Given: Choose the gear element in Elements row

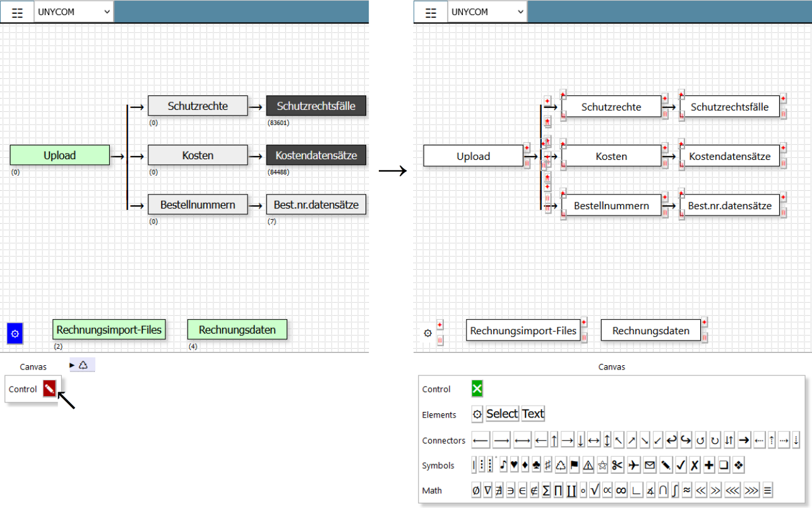Looking at the screenshot, I should (477, 414).
